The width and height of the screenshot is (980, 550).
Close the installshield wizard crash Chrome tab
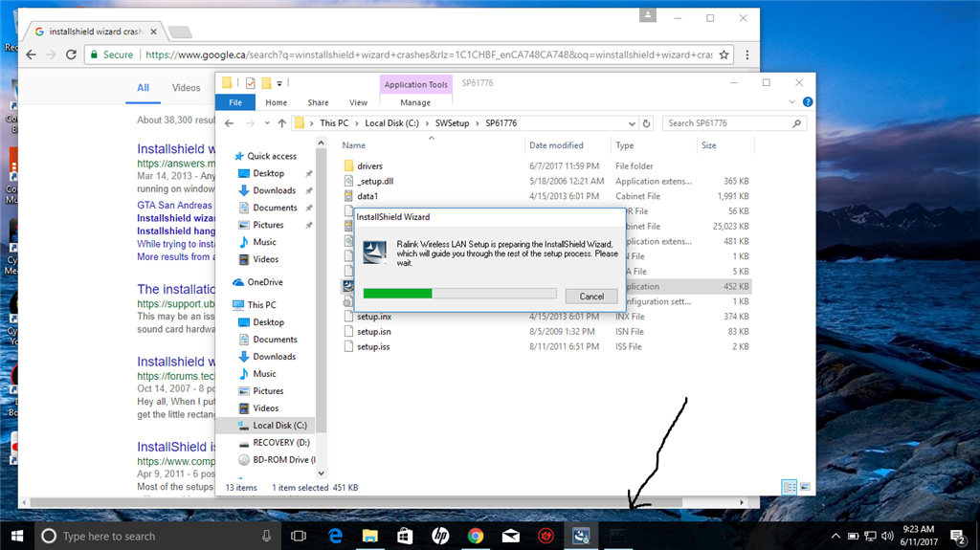pos(153,32)
